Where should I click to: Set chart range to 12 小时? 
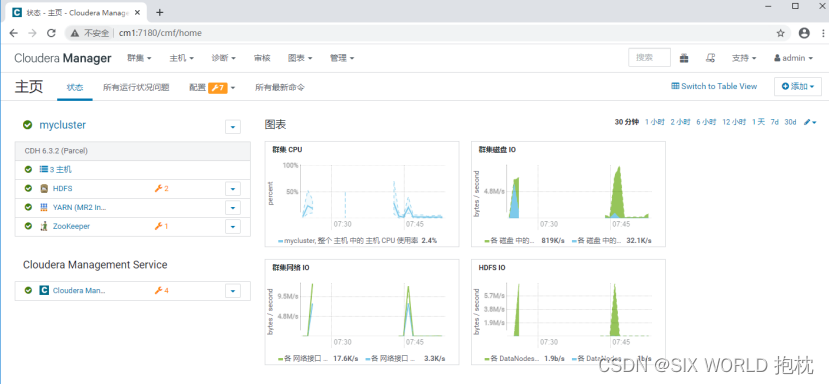[734, 122]
